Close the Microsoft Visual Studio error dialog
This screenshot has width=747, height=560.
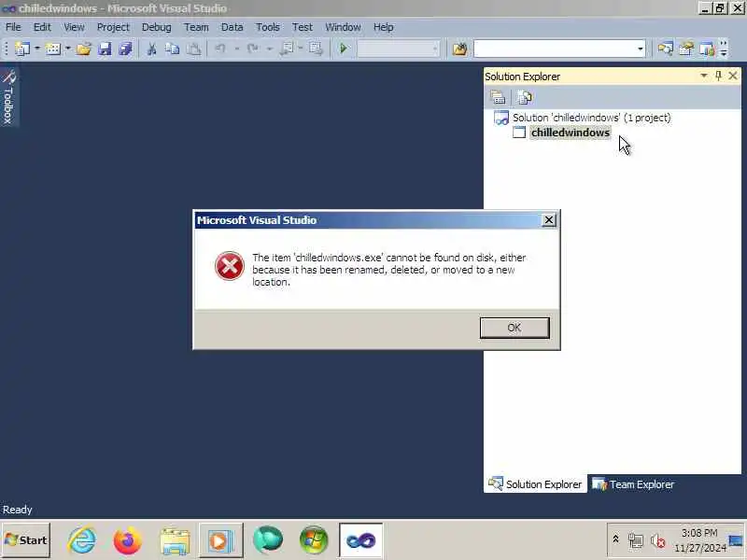tap(549, 220)
